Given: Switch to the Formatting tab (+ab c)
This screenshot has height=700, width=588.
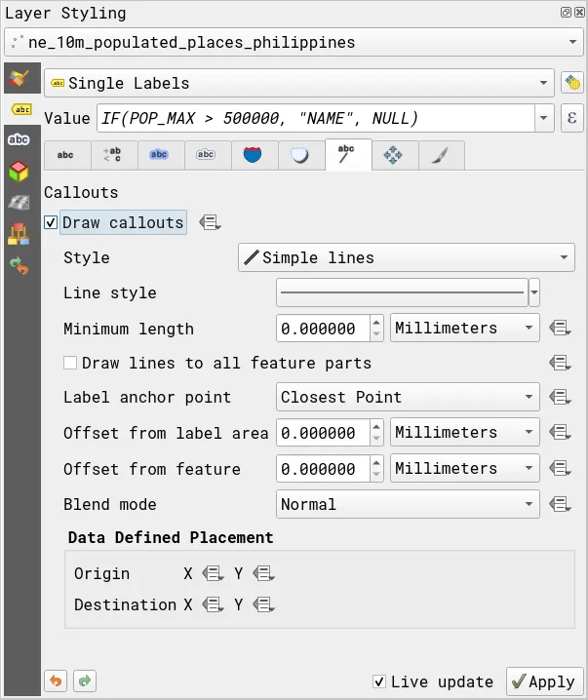Looking at the screenshot, I should [112, 155].
